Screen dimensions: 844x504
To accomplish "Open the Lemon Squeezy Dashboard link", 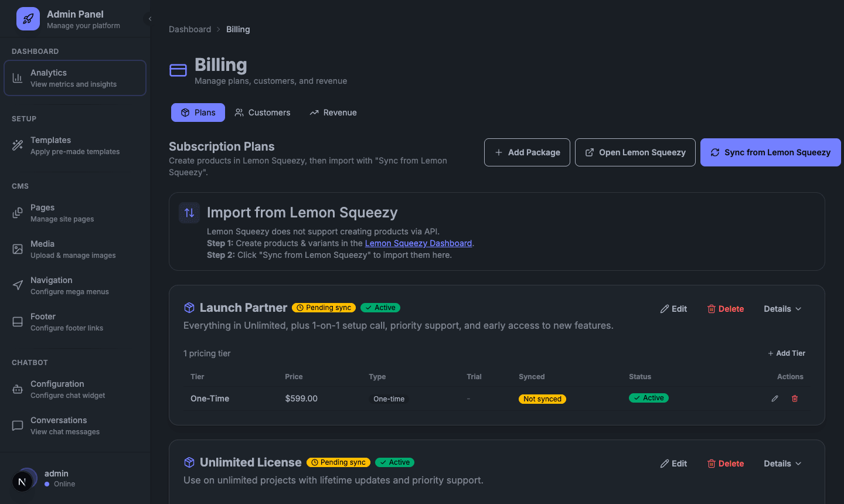I will pos(418,243).
